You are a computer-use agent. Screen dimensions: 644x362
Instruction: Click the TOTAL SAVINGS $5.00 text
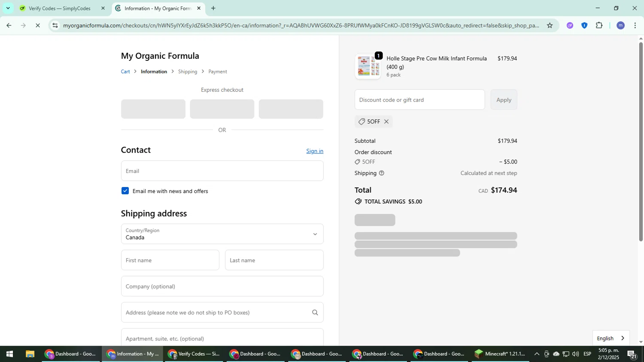click(393, 202)
